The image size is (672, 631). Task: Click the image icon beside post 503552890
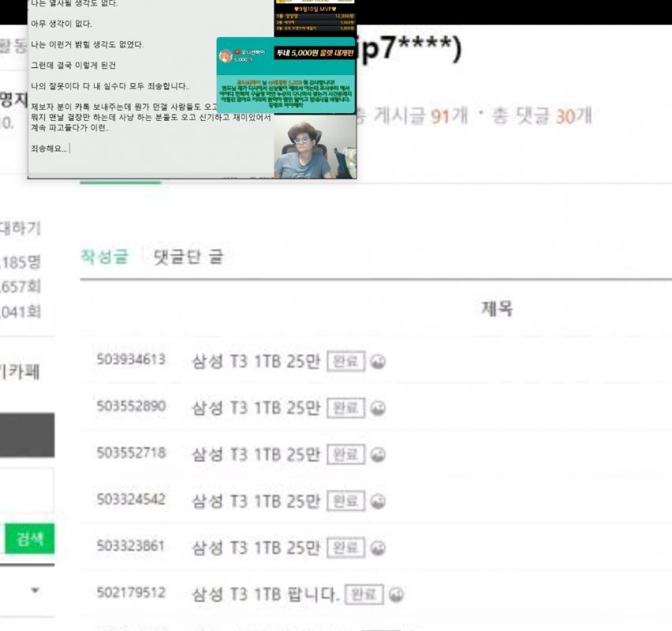click(378, 408)
